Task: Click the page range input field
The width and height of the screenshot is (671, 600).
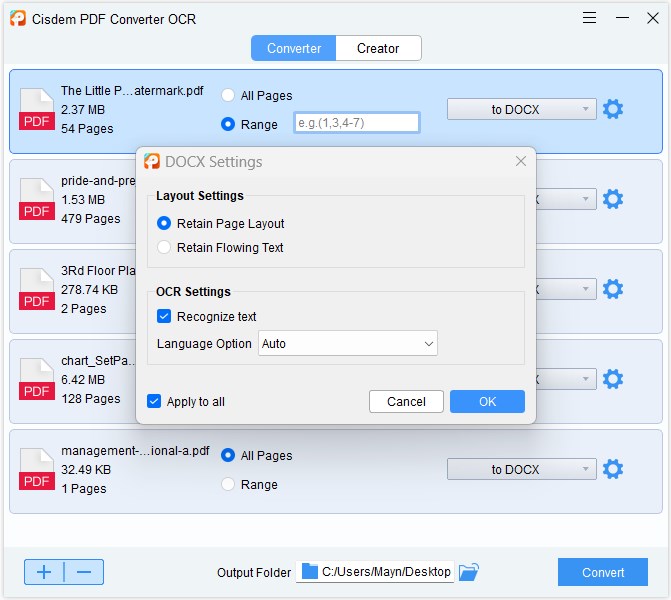Action: 357,123
